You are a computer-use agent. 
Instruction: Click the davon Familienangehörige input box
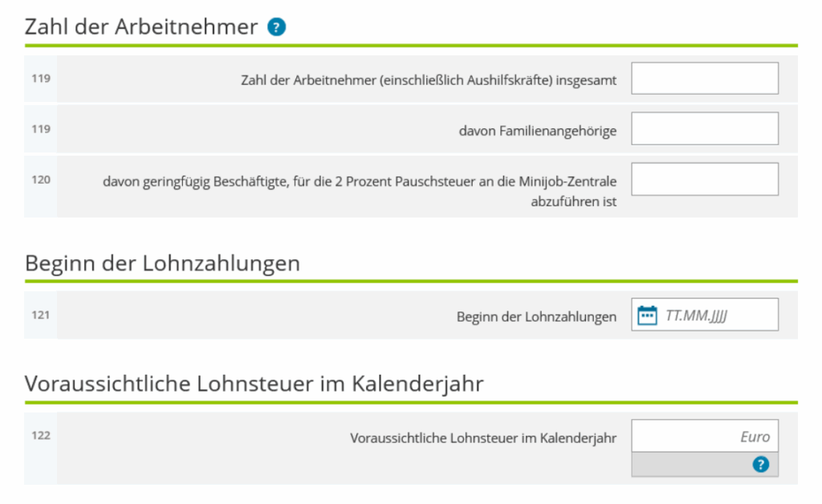pyautogui.click(x=704, y=128)
